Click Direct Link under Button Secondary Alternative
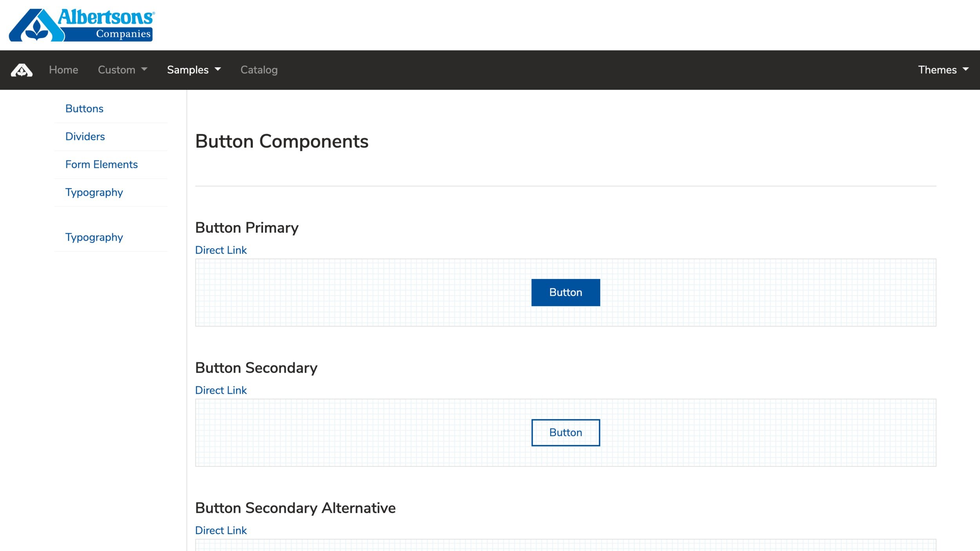980x551 pixels. point(221,530)
